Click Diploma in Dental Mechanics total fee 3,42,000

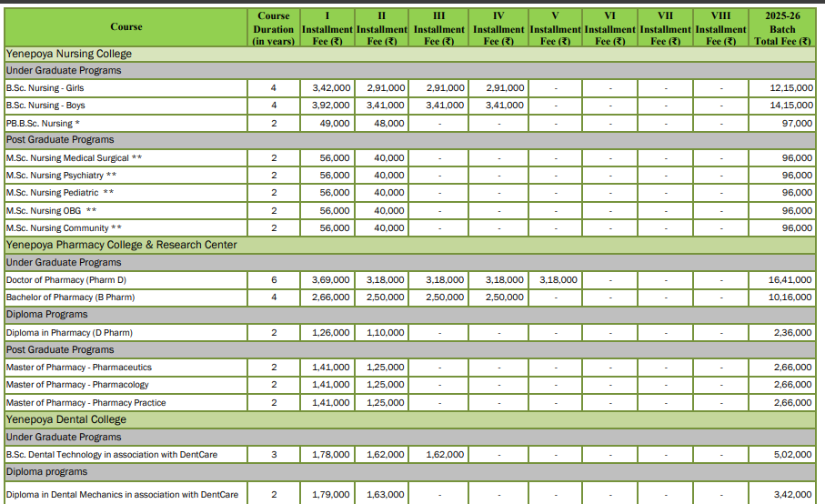pyautogui.click(x=790, y=495)
